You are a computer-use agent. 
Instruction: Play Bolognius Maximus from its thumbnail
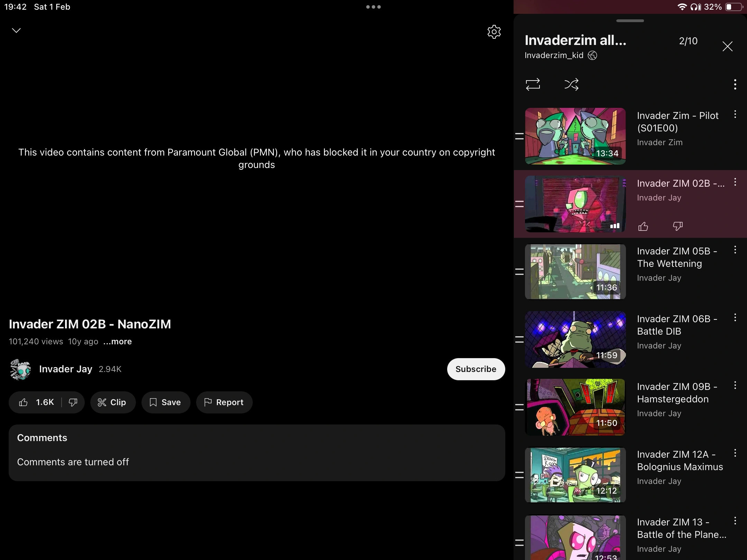575,475
